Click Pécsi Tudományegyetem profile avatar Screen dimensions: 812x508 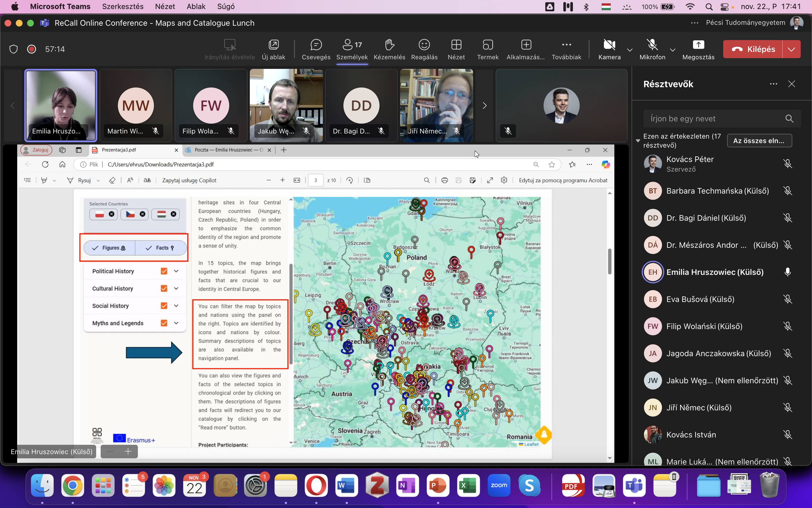coord(796,23)
